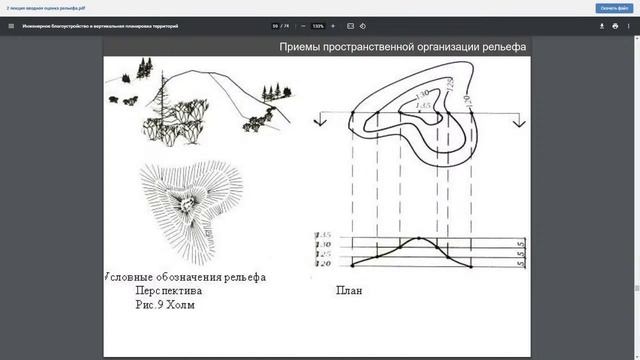Click the 'План' label
640x360 pixels.
click(x=349, y=291)
